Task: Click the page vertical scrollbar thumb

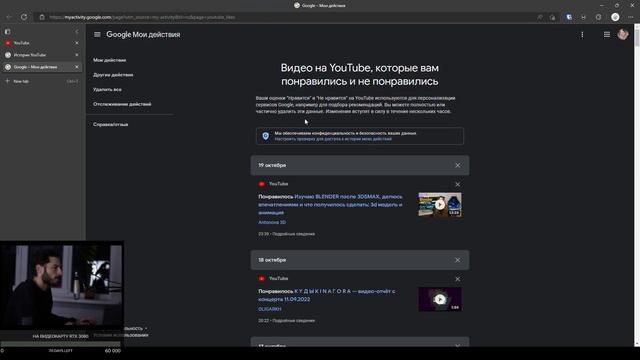Action: point(637,38)
